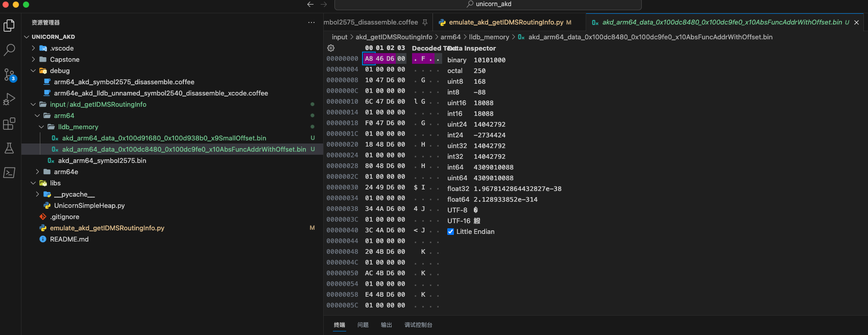This screenshot has height=335, width=868.
Task: Click Python icon of emulate_akd_getIDMSRoutingInfo.py file
Action: 43,228
